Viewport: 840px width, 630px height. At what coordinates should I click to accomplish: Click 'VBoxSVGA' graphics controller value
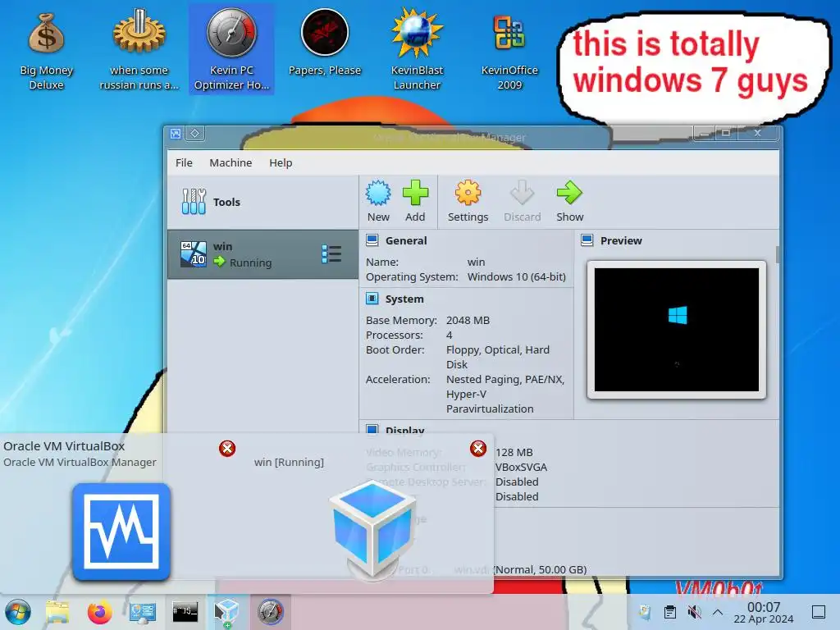(521, 467)
